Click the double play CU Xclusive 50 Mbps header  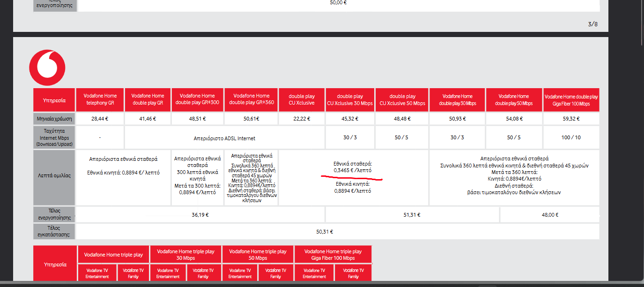(402, 99)
